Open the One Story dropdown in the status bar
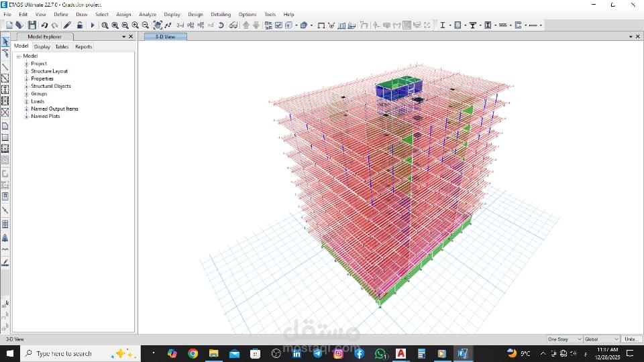This screenshot has height=362, width=644. coord(564,339)
